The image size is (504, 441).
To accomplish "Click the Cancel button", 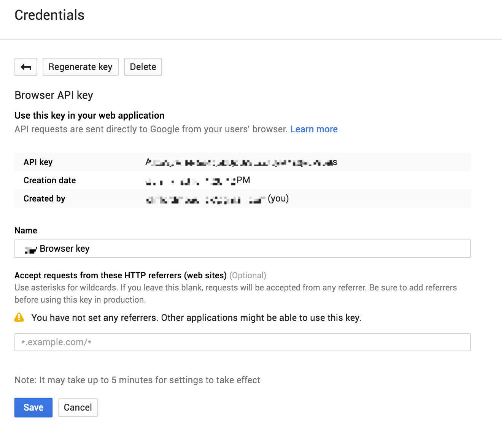I will pos(78,407).
